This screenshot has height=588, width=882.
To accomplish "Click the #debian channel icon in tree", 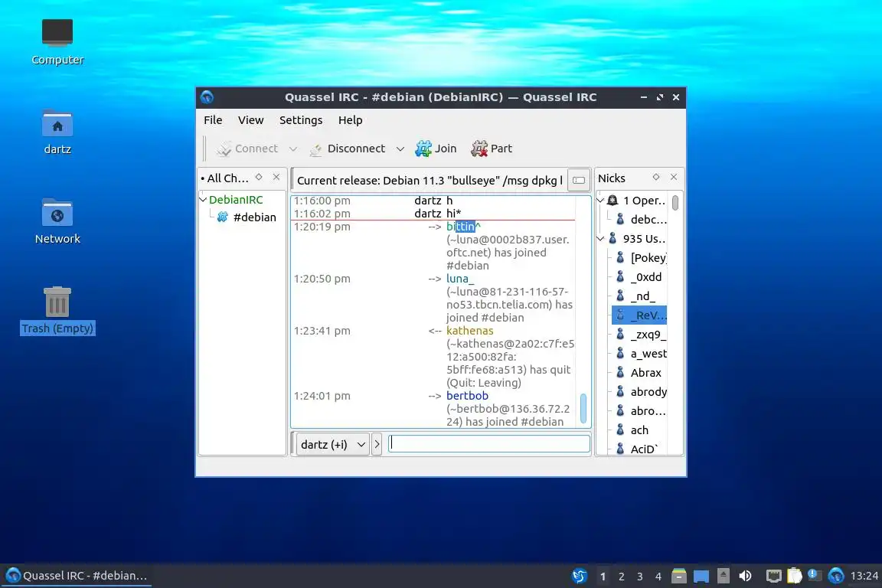I will (223, 217).
